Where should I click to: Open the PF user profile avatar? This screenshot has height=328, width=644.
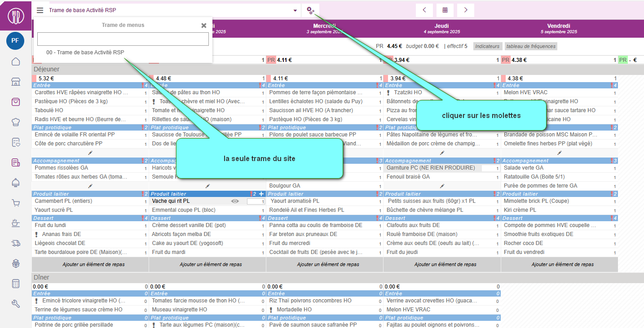click(x=15, y=40)
